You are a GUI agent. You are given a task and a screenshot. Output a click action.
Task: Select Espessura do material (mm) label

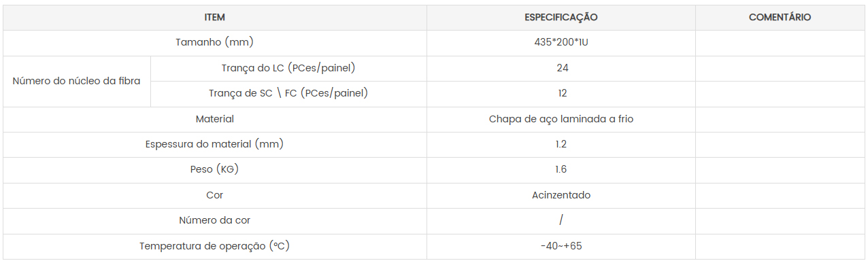214,144
